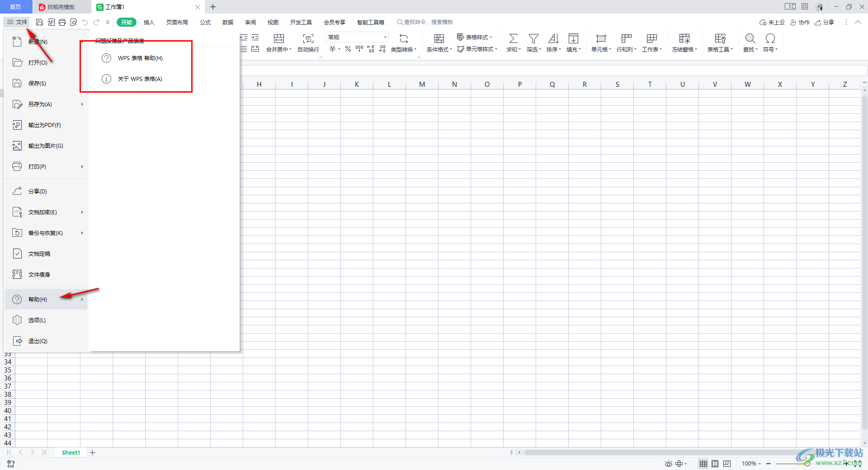Viewport: 868px width, 470px height.
Task: Click the increase decimal places icon
Action: pyautogui.click(x=371, y=49)
